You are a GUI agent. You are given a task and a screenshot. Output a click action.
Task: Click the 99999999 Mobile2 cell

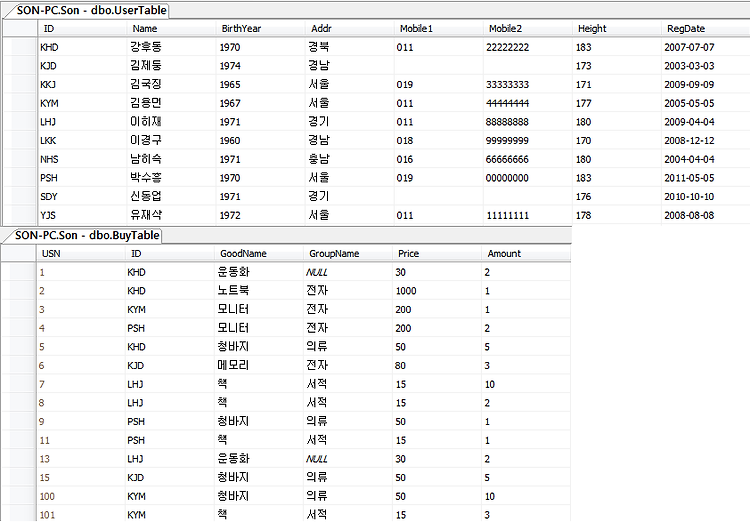click(x=527, y=140)
